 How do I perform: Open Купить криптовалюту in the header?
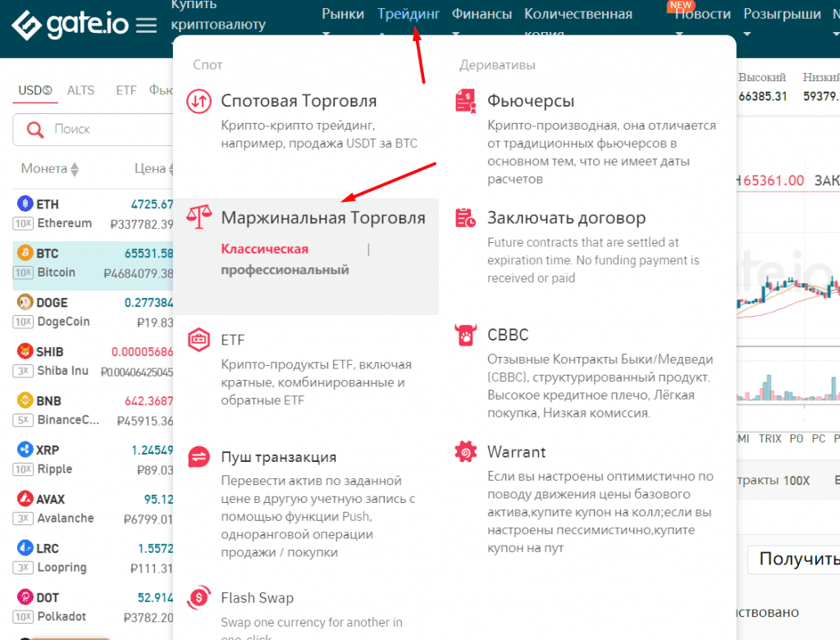(218, 15)
